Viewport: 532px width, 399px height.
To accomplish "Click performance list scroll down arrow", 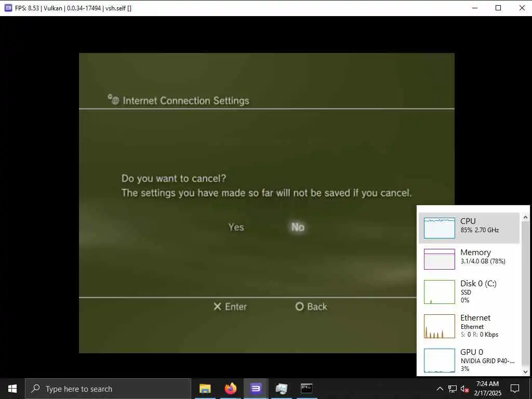I will tap(525, 371).
